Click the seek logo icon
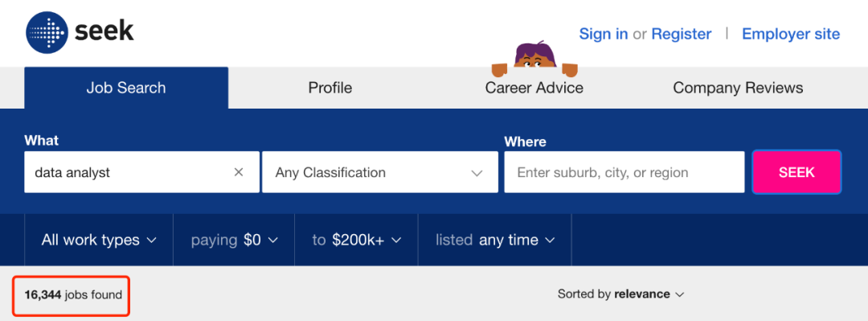 47,33
